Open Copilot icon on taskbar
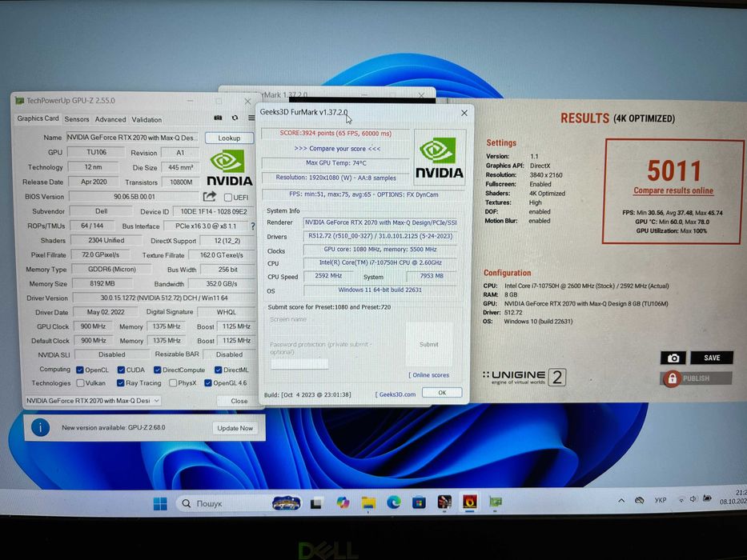Screen dimensions: 747x560 tap(343, 502)
